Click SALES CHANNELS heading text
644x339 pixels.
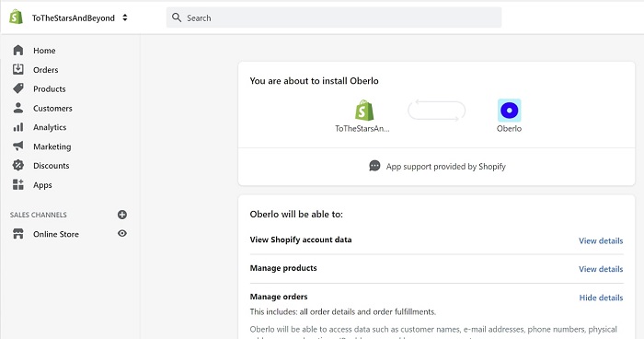39,215
